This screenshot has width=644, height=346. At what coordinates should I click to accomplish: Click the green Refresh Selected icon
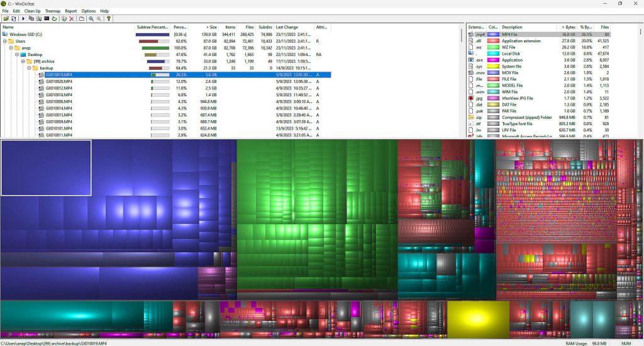click(54, 18)
